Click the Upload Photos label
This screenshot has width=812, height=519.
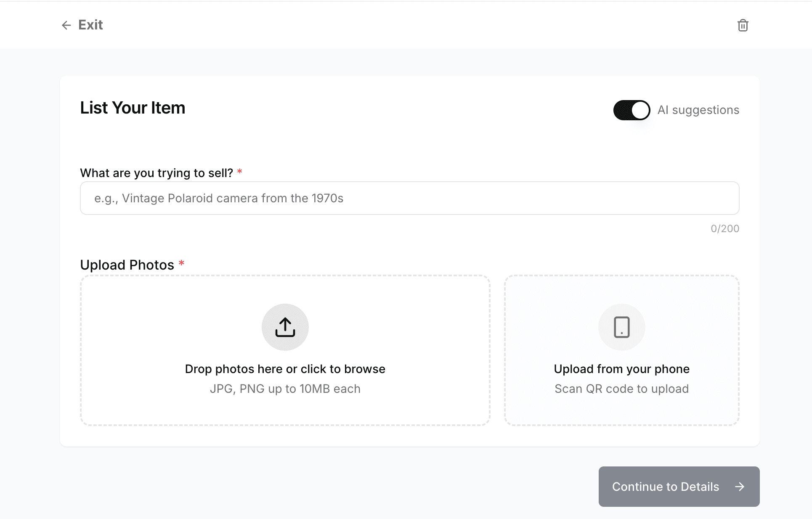coord(127,265)
